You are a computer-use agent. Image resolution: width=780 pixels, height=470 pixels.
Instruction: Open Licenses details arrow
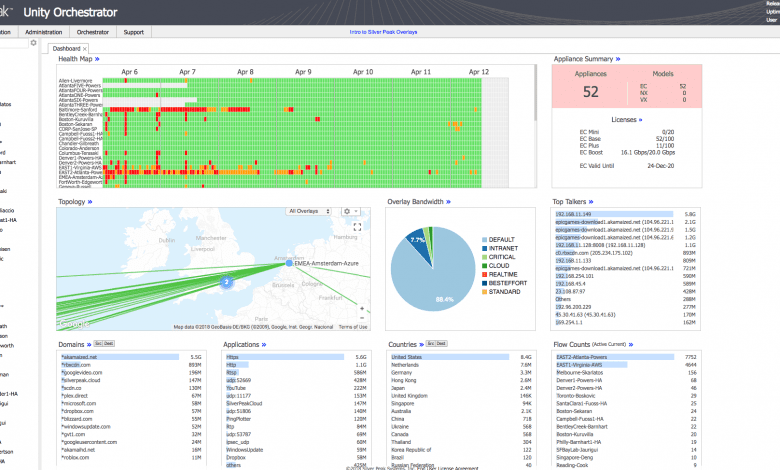pyautogui.click(x=640, y=120)
